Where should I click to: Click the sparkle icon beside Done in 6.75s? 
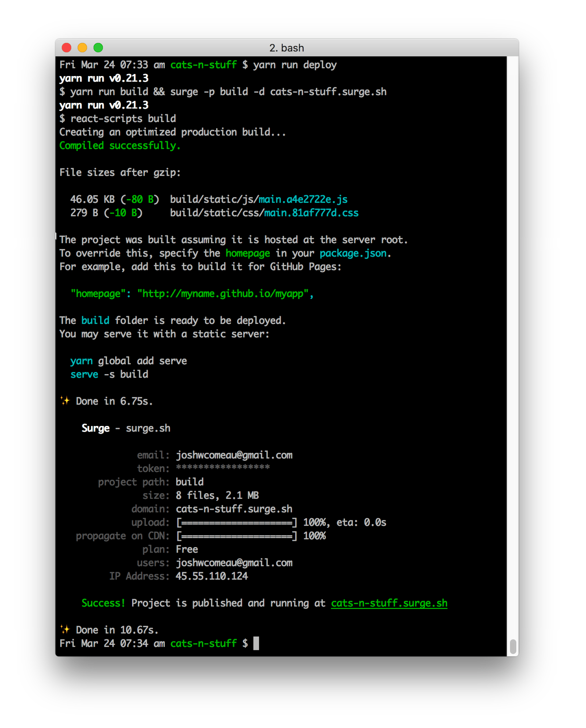65,401
